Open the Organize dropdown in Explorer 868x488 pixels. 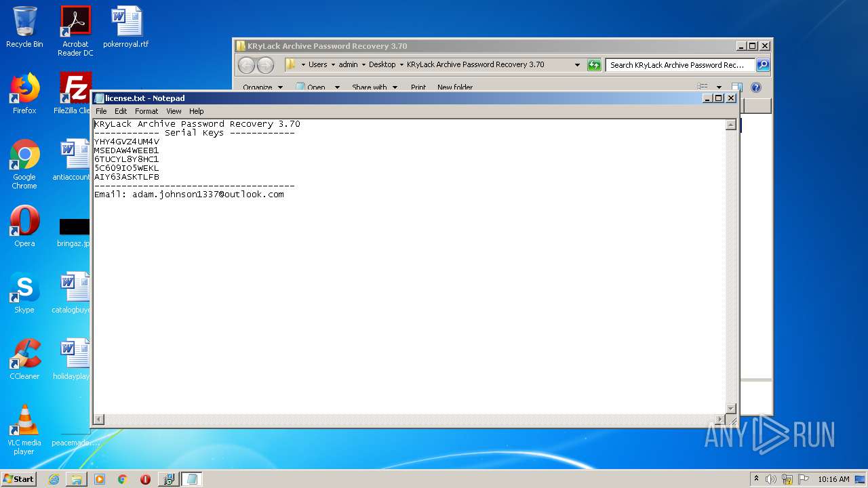[263, 87]
